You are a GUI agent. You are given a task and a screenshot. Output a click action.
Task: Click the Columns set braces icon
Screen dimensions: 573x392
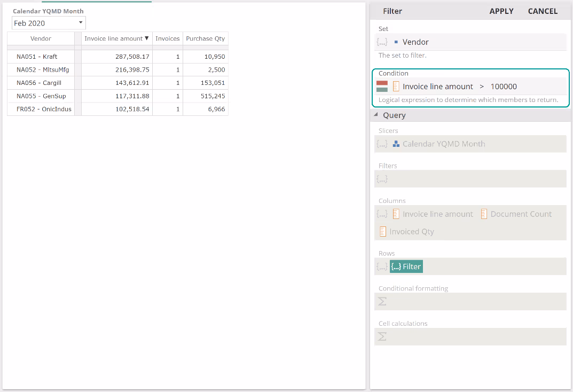(382, 214)
